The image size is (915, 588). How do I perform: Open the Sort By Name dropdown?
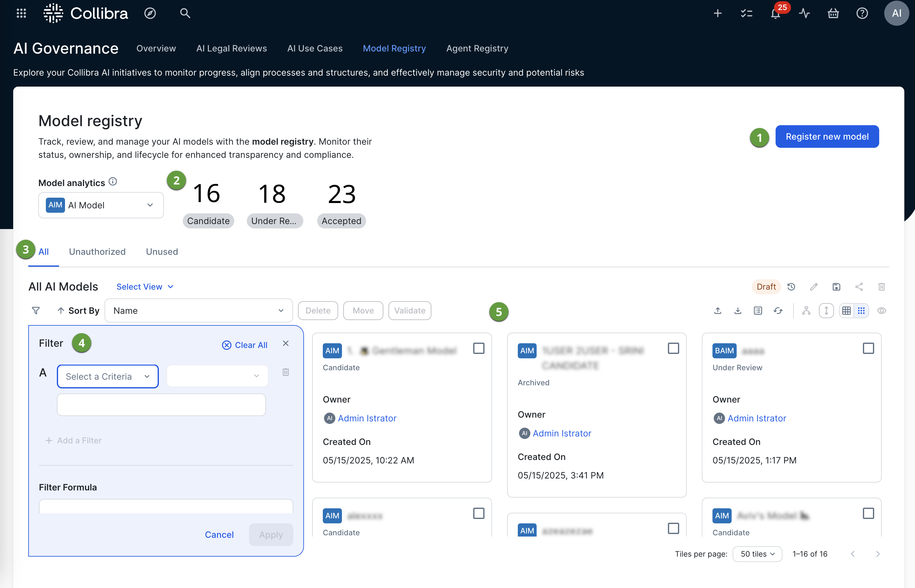point(199,310)
